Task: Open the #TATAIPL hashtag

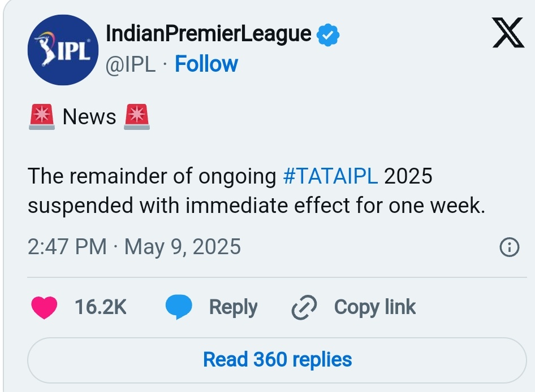Action: coord(330,176)
